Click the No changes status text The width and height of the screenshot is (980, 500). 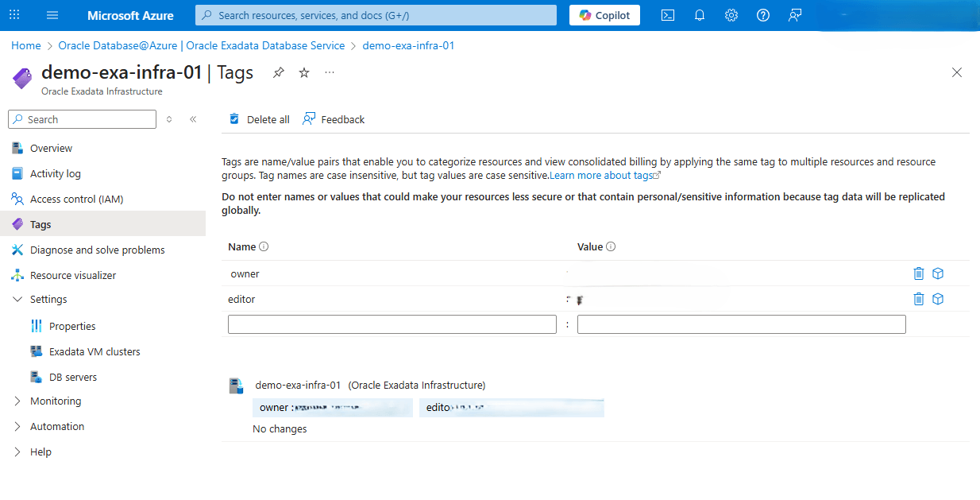tap(280, 428)
